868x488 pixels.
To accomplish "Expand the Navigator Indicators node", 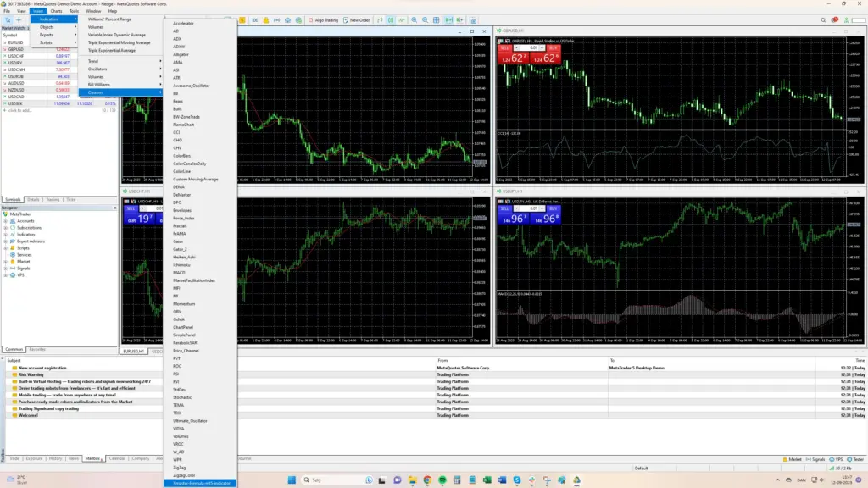I will (x=6, y=235).
